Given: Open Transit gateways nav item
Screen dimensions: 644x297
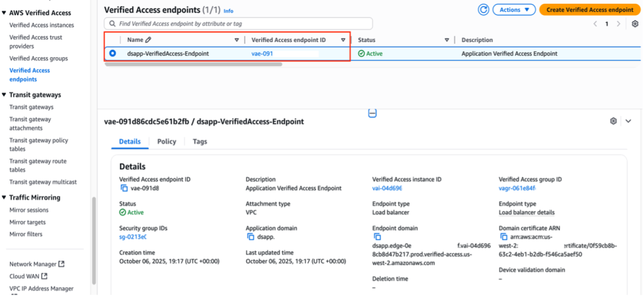Looking at the screenshot, I should click(31, 107).
